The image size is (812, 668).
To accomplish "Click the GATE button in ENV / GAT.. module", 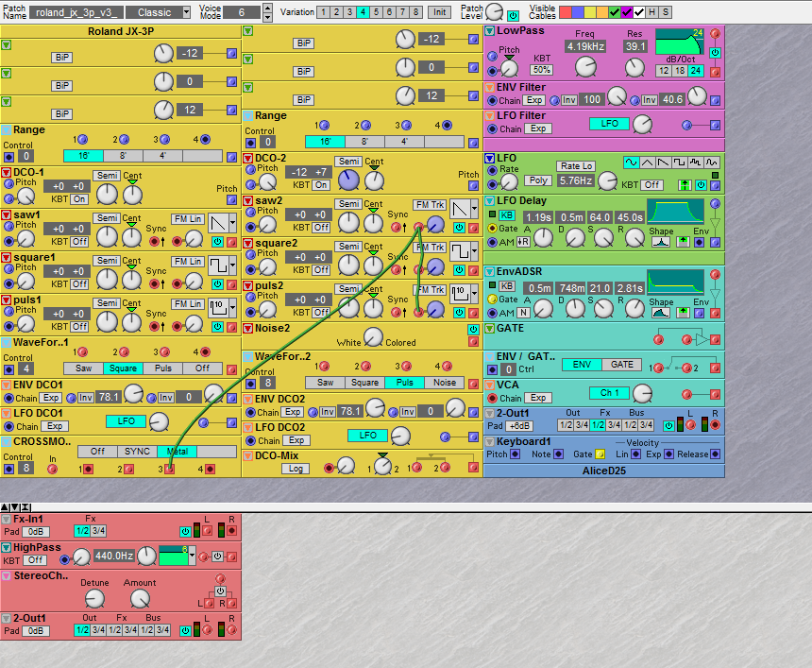I will click(x=621, y=365).
